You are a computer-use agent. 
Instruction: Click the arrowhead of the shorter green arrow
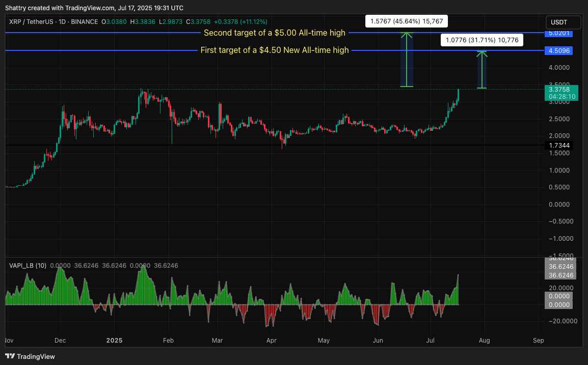pos(482,52)
